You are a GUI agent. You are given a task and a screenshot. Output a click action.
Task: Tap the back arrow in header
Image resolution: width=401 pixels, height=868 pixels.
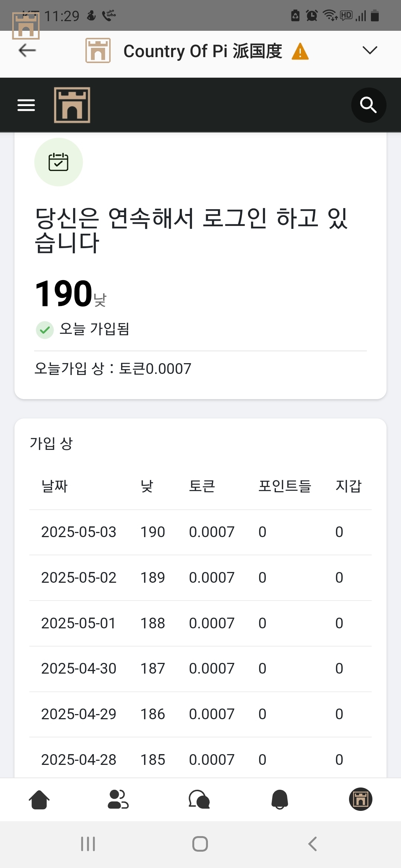(x=27, y=50)
